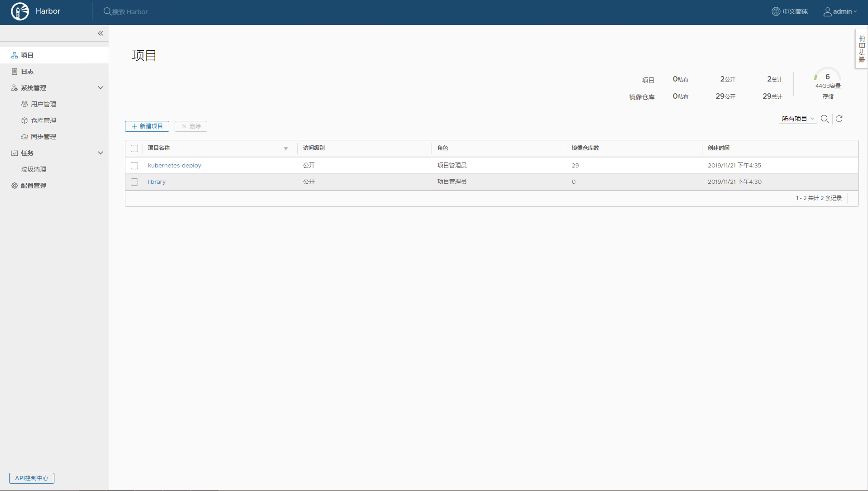Check the kubernetes-deploy project checkbox
Viewport: 868px width, 491px height.
134,166
